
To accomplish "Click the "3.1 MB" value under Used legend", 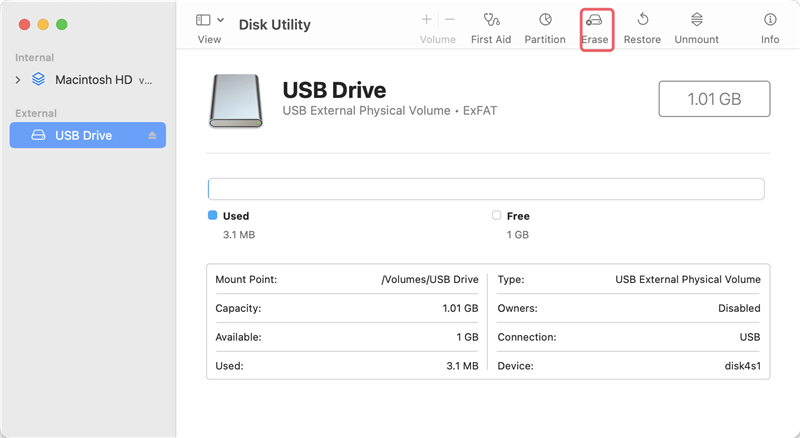I will coord(239,235).
